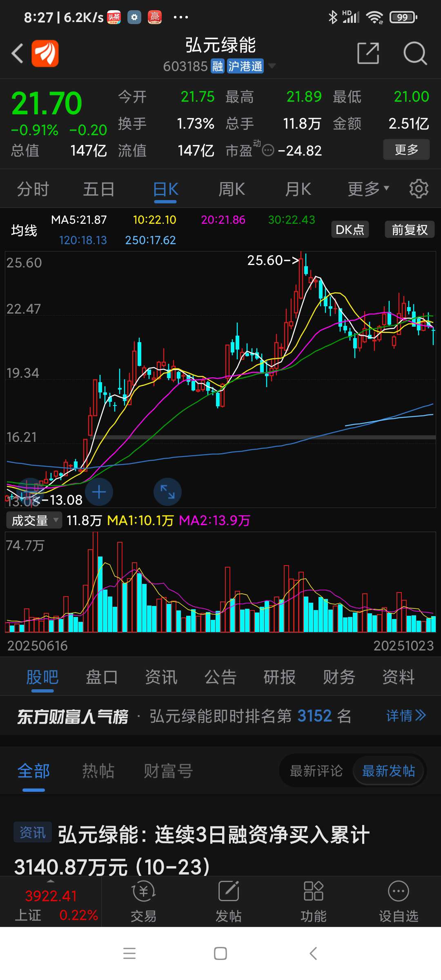
Task: Open 财务 finance tab
Action: click(339, 677)
